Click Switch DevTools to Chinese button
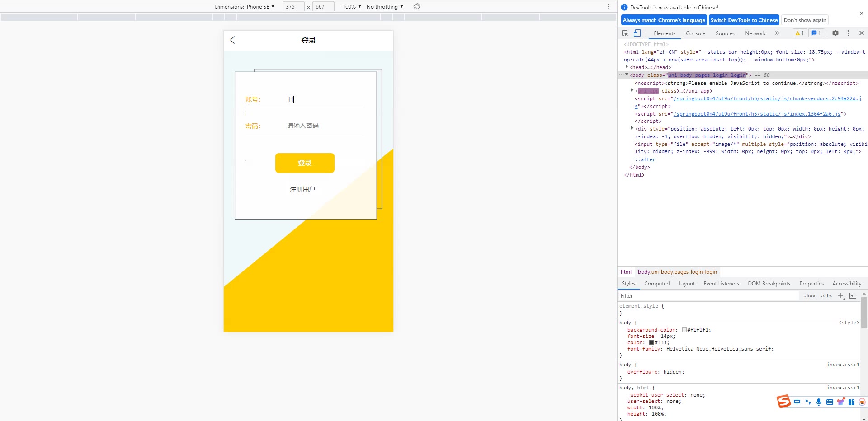Screen dimensions: 868x421 pyautogui.click(x=744, y=20)
